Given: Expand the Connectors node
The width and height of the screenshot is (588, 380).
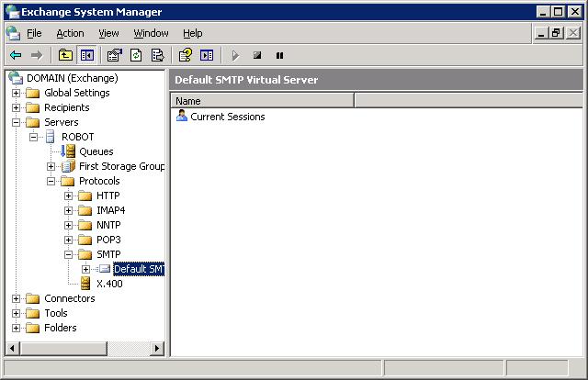Looking at the screenshot, I should (16, 298).
